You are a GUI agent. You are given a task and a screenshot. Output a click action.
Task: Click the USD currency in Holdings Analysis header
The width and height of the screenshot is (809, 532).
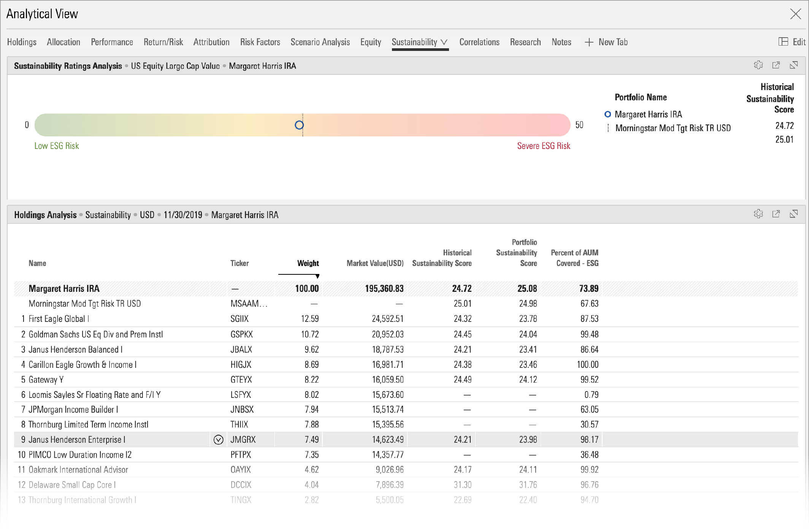click(x=147, y=215)
